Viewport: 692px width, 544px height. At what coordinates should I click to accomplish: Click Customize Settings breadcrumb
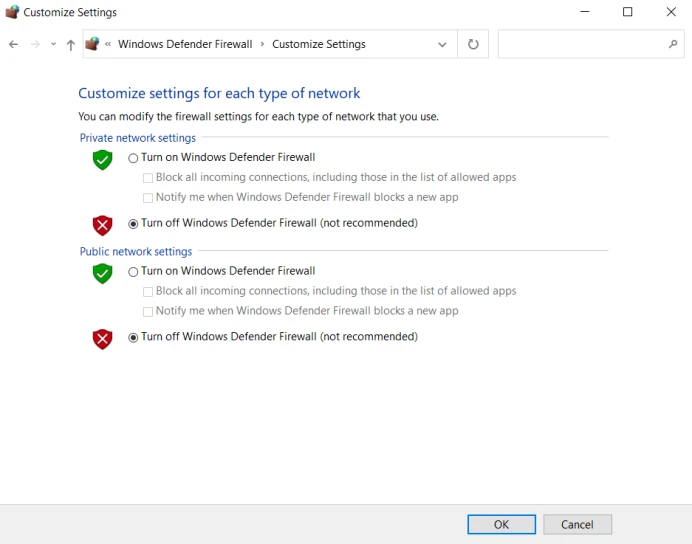(x=319, y=44)
